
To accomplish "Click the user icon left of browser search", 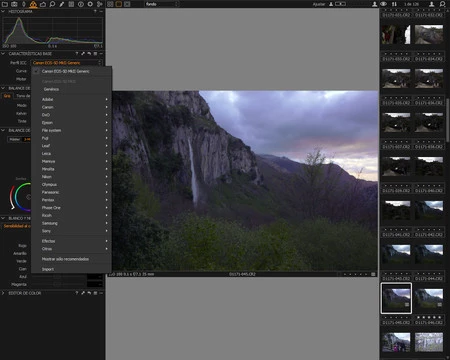I will [431, 4].
